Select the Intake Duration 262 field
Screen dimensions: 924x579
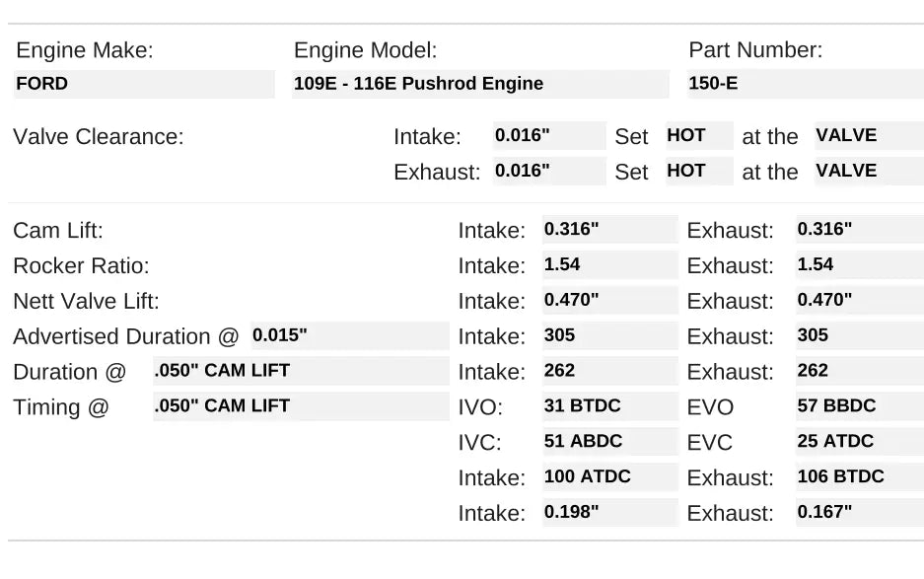pos(609,371)
